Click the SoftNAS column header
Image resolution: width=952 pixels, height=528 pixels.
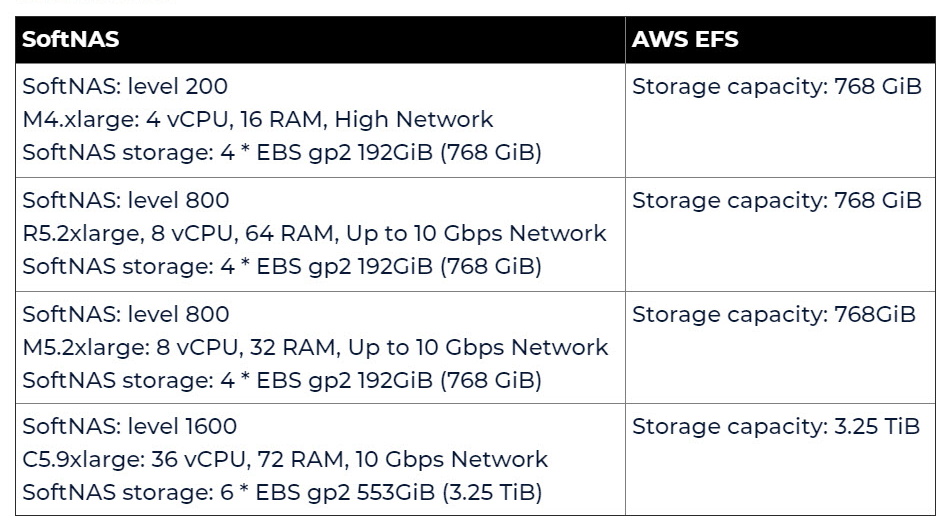[71, 40]
